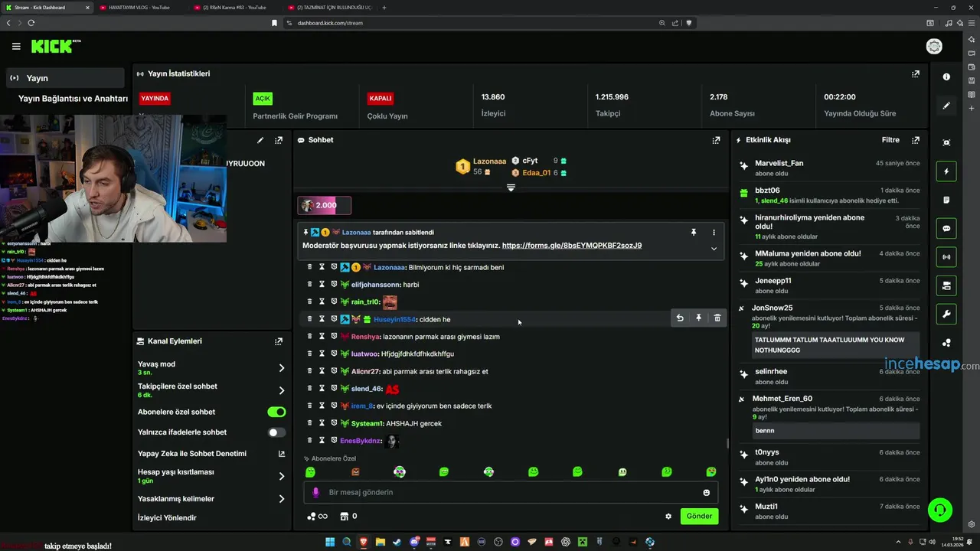Open chat settings gear next to Gönder
980x551 pixels.
pyautogui.click(x=668, y=517)
